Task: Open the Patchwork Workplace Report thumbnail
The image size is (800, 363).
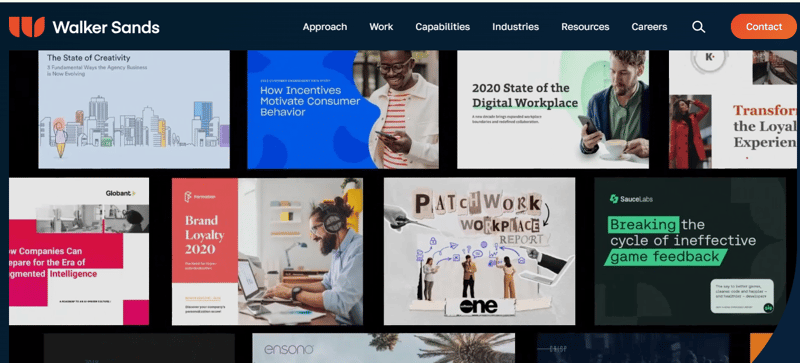Action: click(480, 251)
